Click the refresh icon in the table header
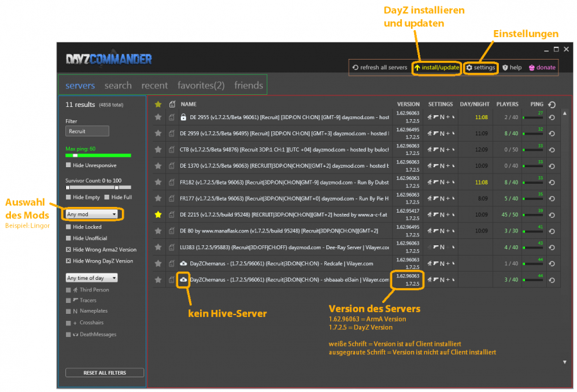This screenshot has height=392, width=577. 552,104
